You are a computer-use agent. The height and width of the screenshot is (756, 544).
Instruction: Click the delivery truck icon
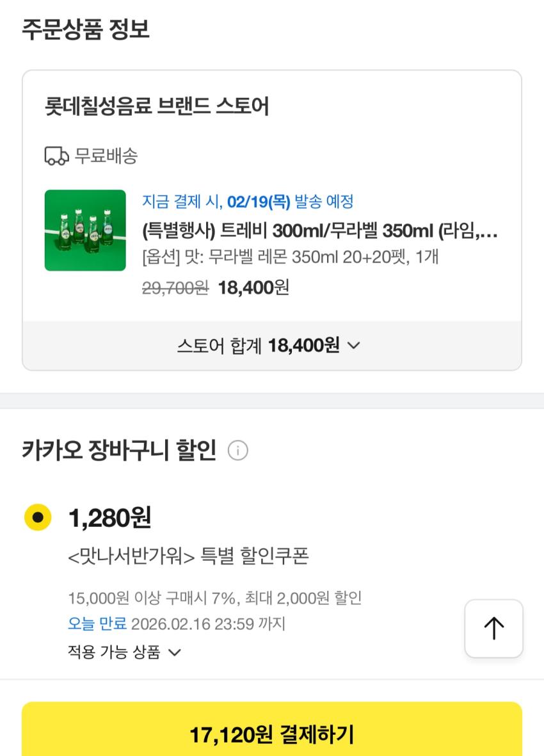pos(56,156)
